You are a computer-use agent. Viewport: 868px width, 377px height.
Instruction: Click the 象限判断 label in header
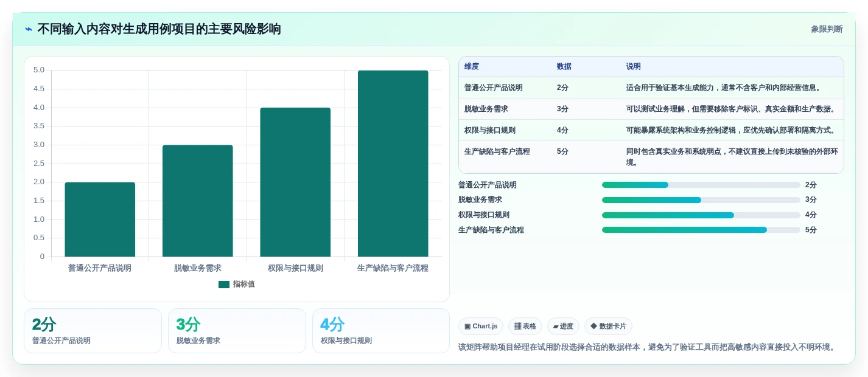[827, 29]
